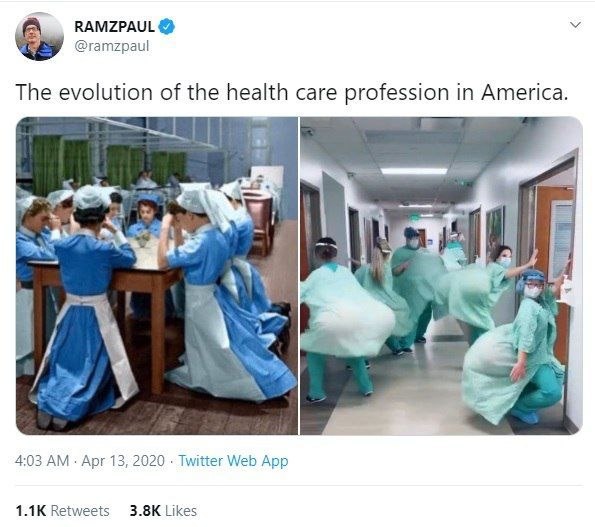Click the 4:03 AM timestamp
Viewport: 595px width, 527px height.
[42, 461]
